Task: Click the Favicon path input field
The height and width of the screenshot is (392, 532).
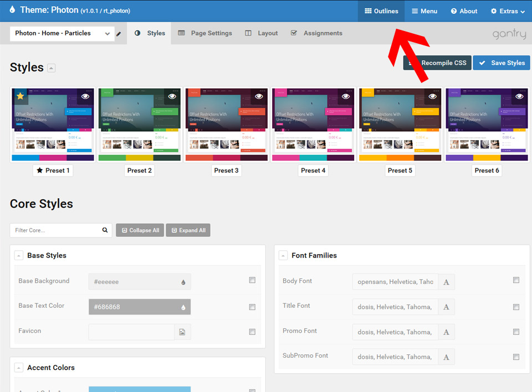Action: pos(132,332)
